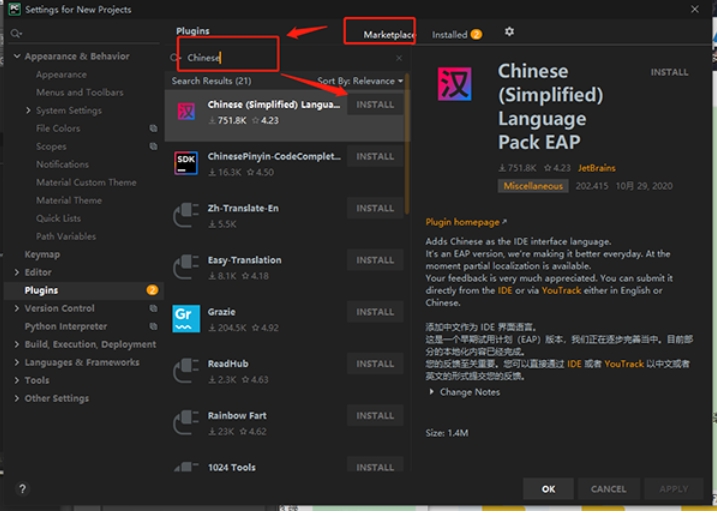Expand the Editor settings node
Viewport: 717px width, 516px height.
point(17,272)
